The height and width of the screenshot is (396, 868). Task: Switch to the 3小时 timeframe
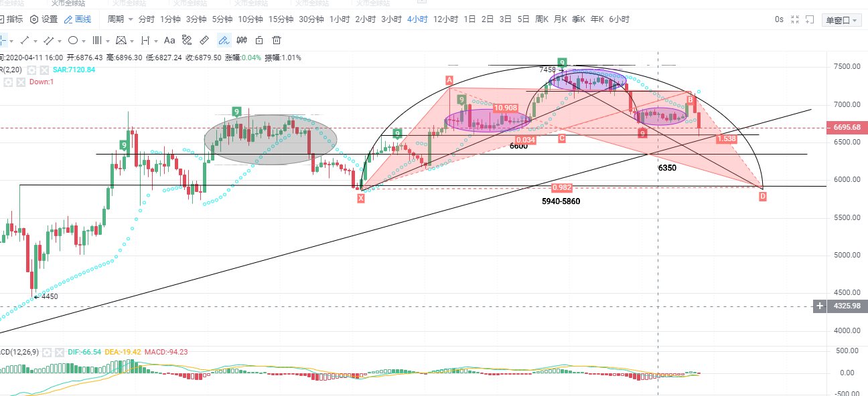click(x=392, y=19)
